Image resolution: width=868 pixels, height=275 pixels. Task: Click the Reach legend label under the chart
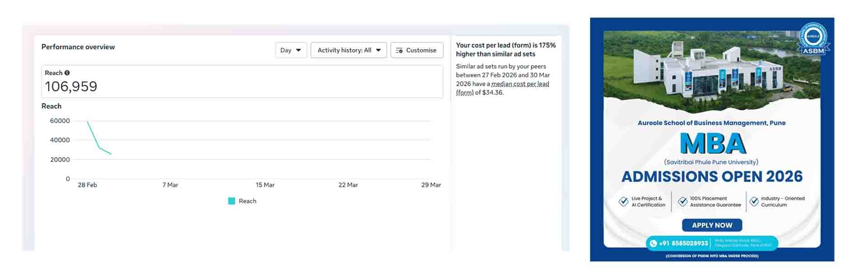[x=247, y=201]
